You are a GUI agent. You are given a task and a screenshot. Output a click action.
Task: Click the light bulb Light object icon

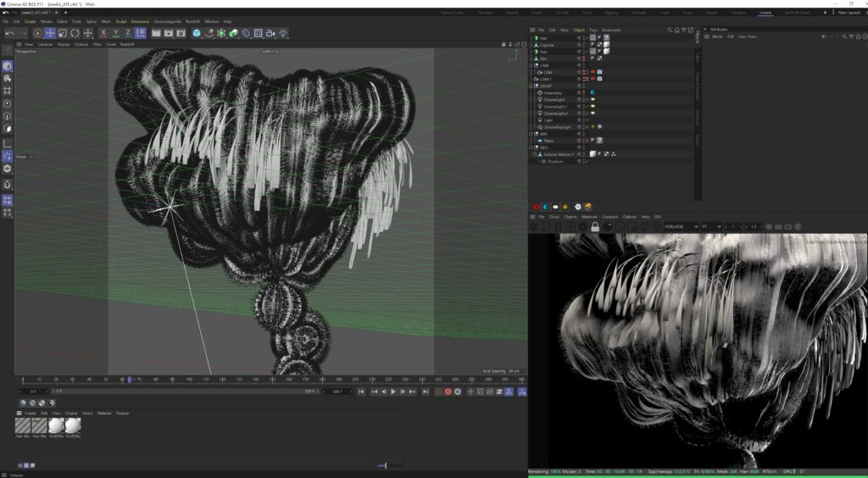(282, 33)
